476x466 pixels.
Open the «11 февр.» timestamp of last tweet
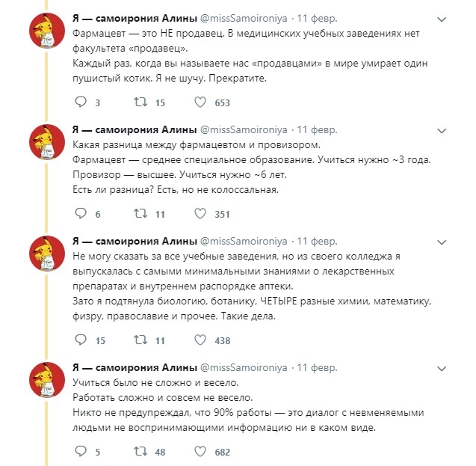point(318,368)
